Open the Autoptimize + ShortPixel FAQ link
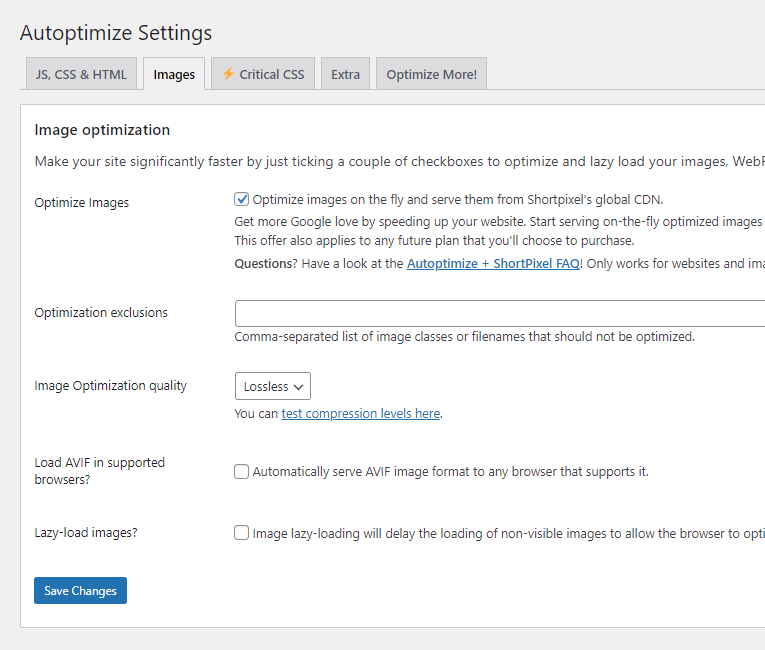Image resolution: width=765 pixels, height=650 pixels. pos(493,264)
